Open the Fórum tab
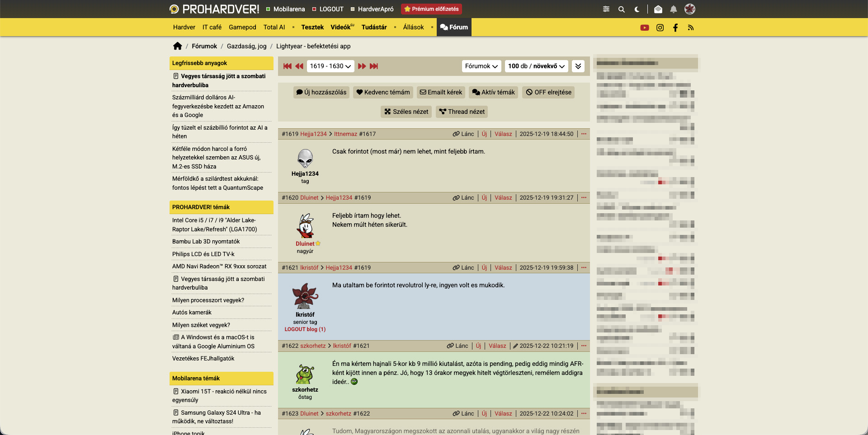The image size is (868, 435). [x=454, y=27]
